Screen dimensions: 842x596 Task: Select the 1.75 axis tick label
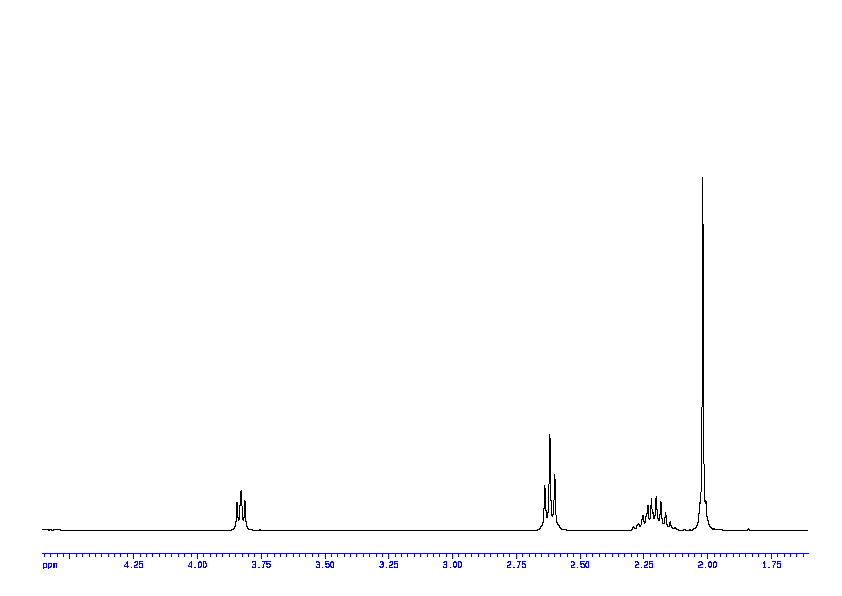[x=771, y=566]
